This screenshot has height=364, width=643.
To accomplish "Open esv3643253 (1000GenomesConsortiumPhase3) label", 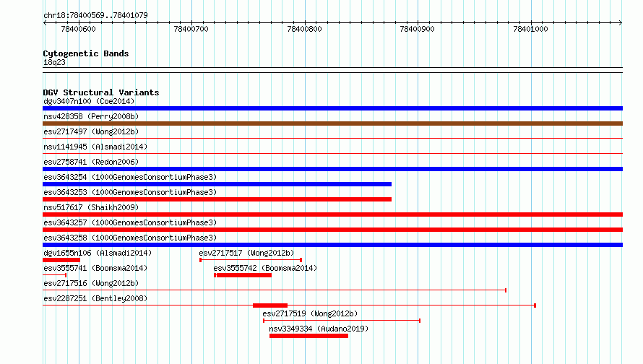I will [x=130, y=192].
